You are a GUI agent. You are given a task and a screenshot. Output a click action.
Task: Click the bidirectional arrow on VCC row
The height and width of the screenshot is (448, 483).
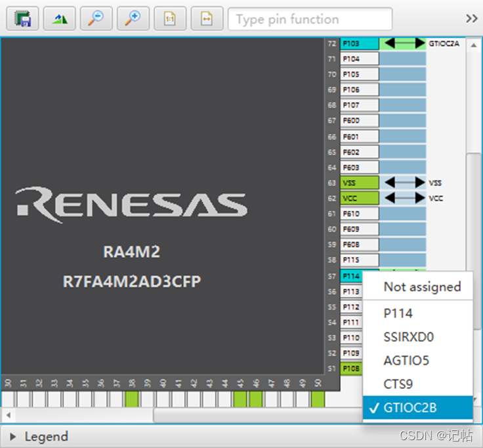click(405, 198)
